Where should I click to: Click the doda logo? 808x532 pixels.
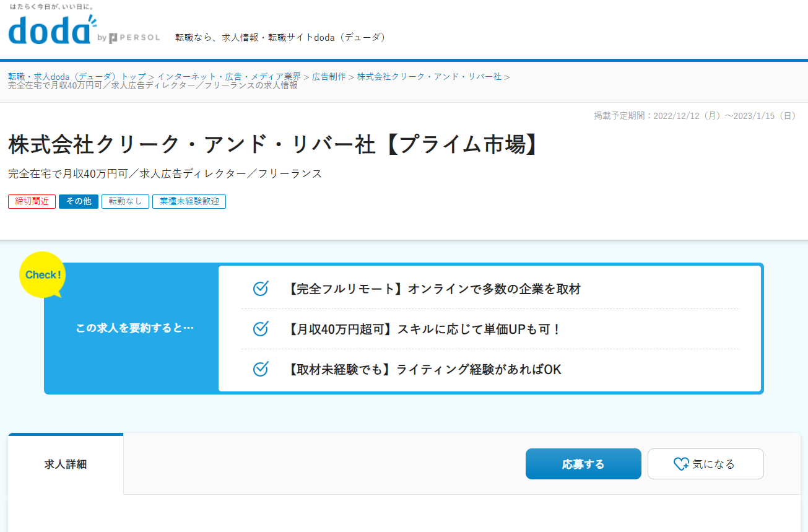point(53,30)
